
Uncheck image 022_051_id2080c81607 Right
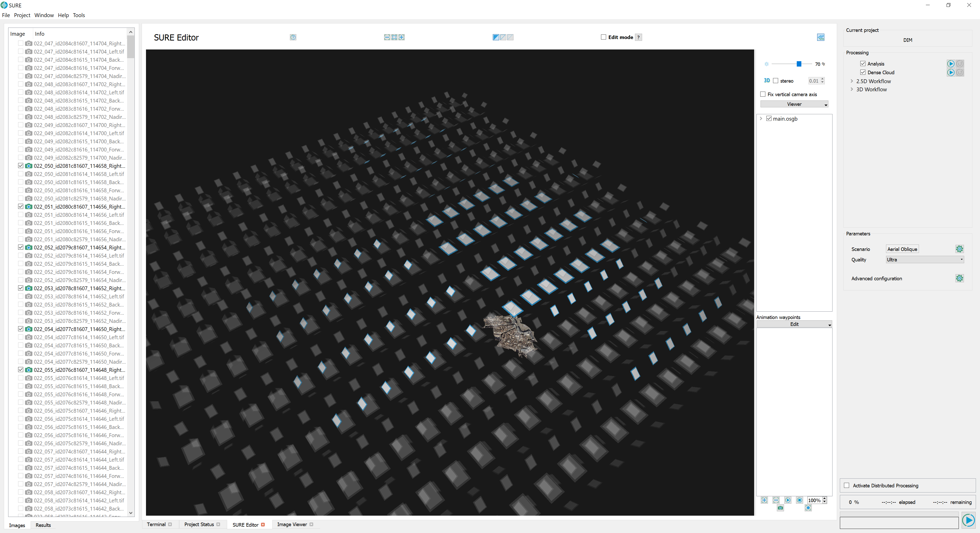click(20, 206)
